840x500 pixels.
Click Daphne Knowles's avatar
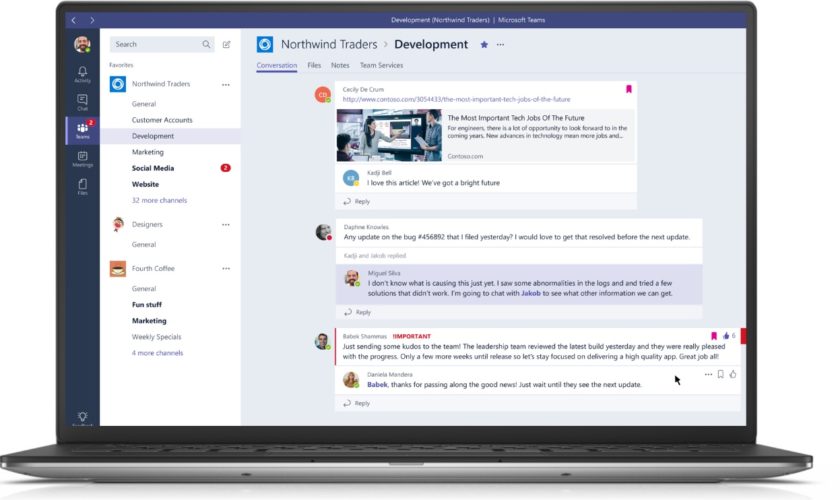[x=323, y=232]
